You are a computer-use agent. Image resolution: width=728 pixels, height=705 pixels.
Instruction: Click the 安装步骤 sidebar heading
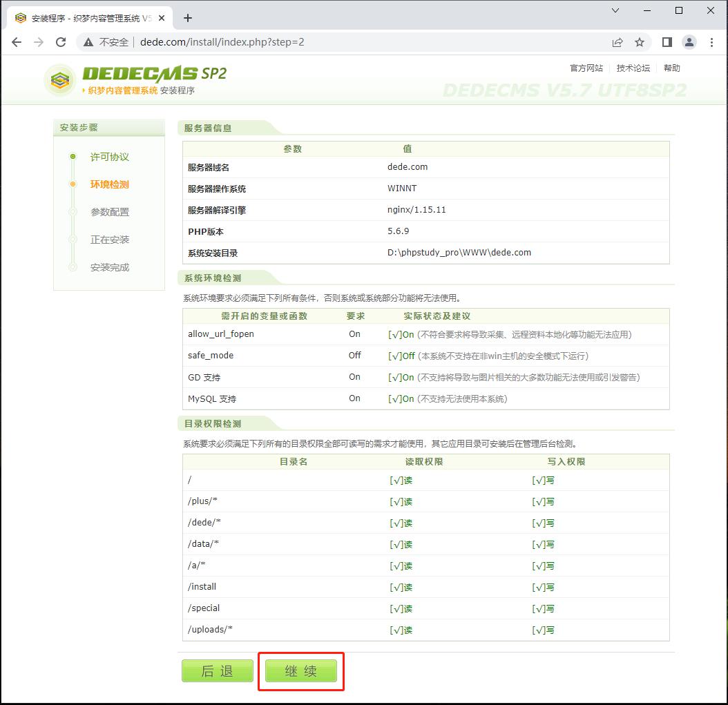click(x=79, y=128)
